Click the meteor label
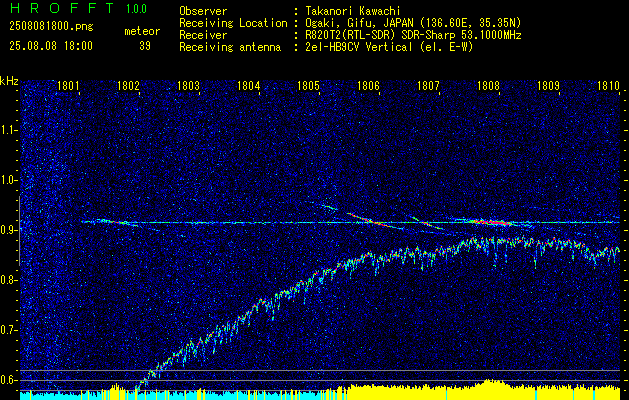629x400 pixels. tap(142, 31)
